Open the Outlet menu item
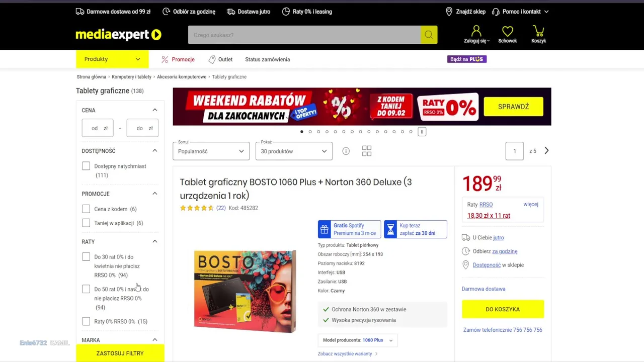Screen dimensions: 644x362 tap(225, 59)
